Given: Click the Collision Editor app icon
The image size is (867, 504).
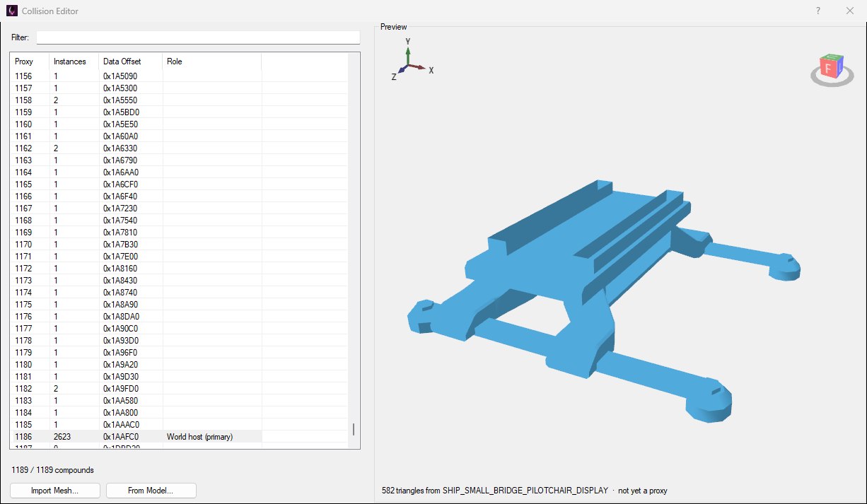Looking at the screenshot, I should [x=12, y=11].
